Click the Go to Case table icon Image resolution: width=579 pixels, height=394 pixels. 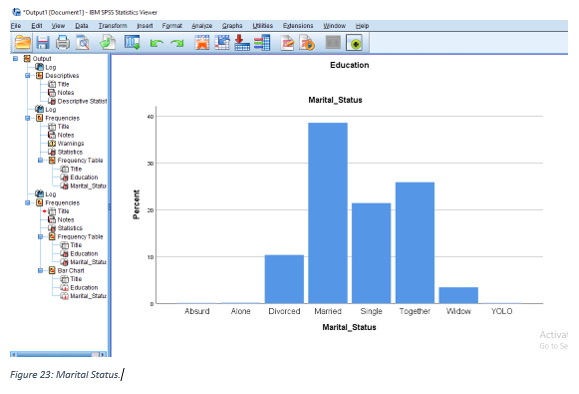(x=222, y=43)
